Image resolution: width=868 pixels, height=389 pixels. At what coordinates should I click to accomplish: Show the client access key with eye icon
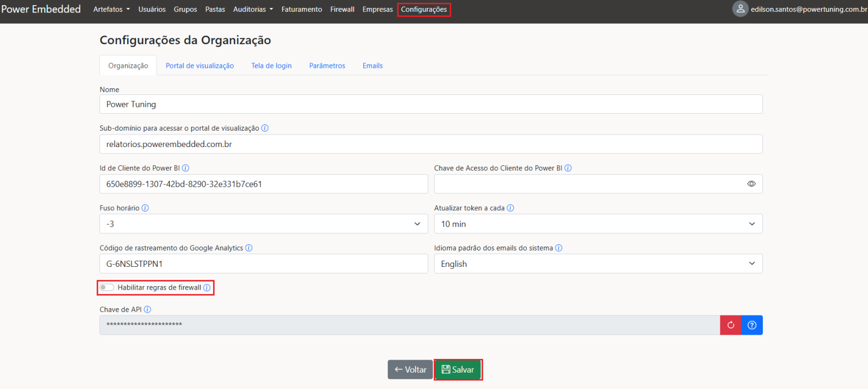coord(751,184)
